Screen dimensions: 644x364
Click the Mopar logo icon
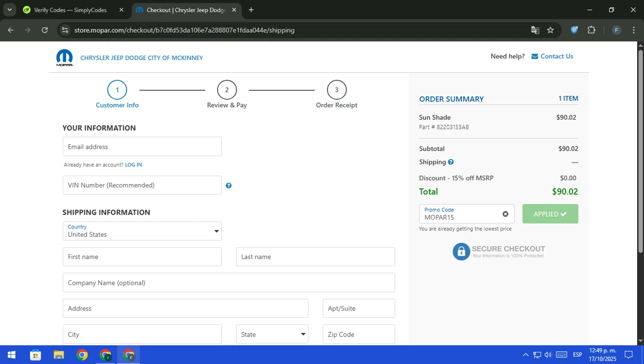[64, 58]
